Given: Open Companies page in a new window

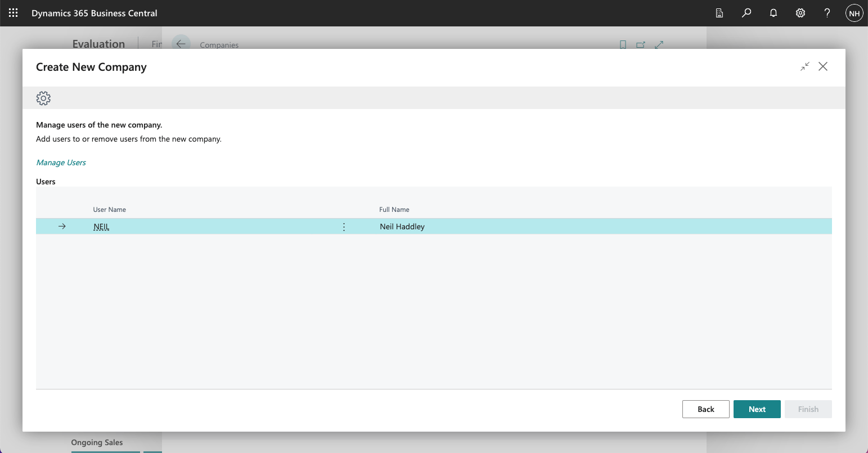Looking at the screenshot, I should pyautogui.click(x=641, y=44).
